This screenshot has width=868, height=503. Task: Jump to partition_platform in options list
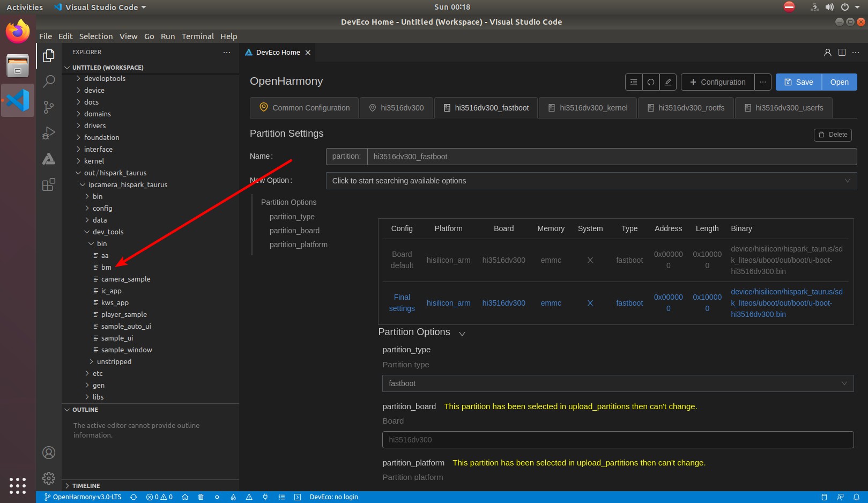298,245
